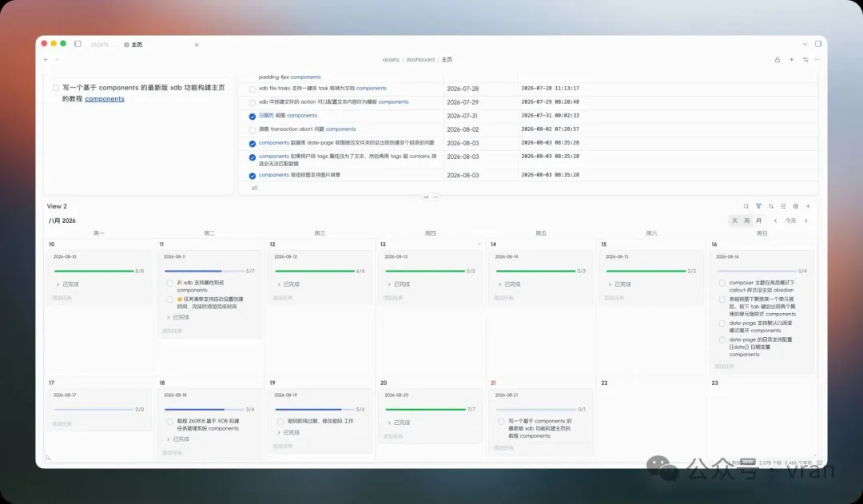863x504 pixels.
Task: Toggle the left sidebar panel icon
Action: click(78, 44)
